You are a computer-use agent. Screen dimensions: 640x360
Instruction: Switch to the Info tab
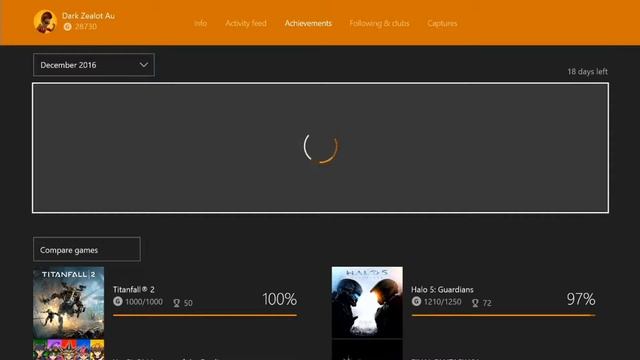coord(200,23)
